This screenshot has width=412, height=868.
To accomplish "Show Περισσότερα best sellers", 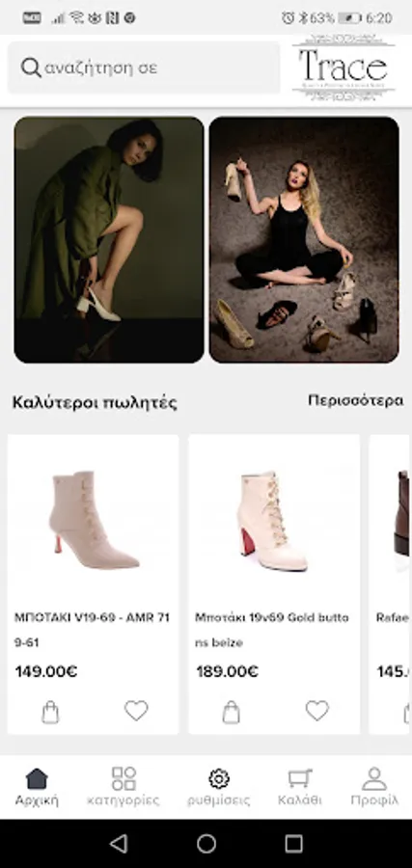I will pos(355,400).
